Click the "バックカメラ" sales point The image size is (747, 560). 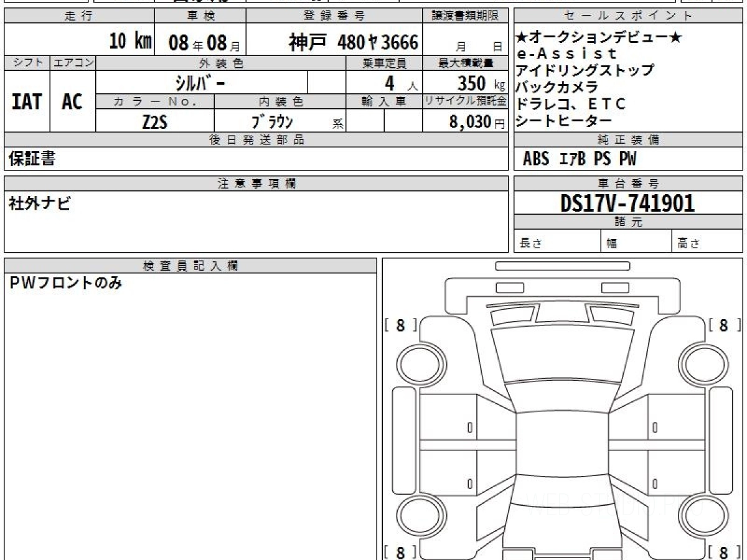coord(557,86)
